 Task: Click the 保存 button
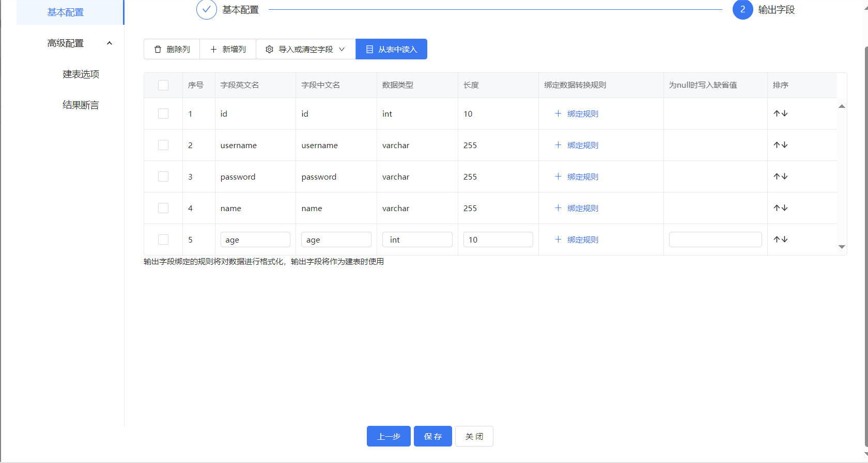(x=433, y=436)
